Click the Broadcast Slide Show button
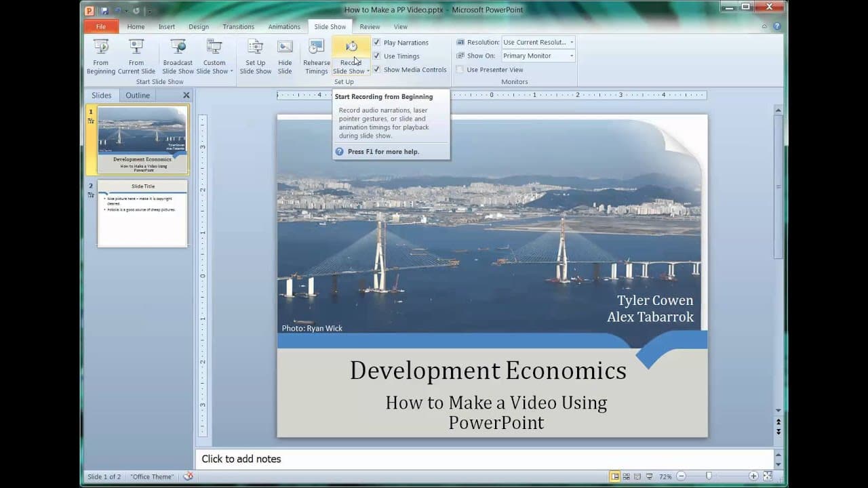 (x=178, y=57)
